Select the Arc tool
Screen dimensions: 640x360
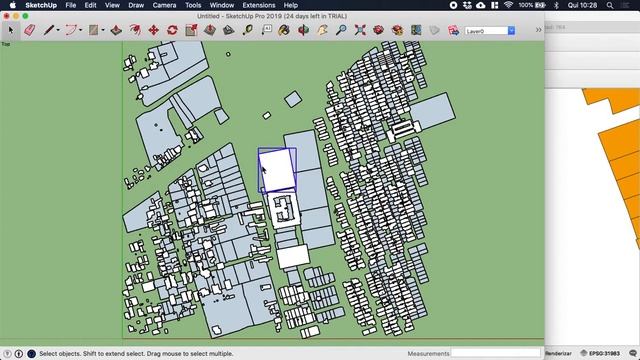(x=71, y=30)
